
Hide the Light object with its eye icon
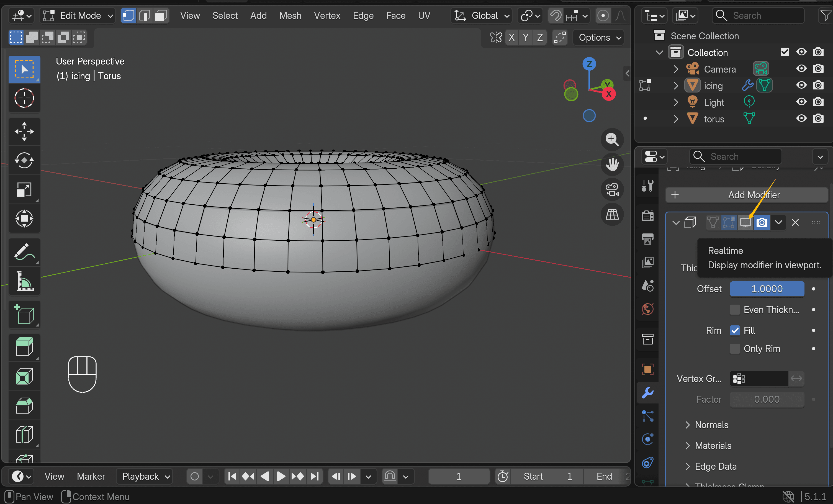coord(801,102)
